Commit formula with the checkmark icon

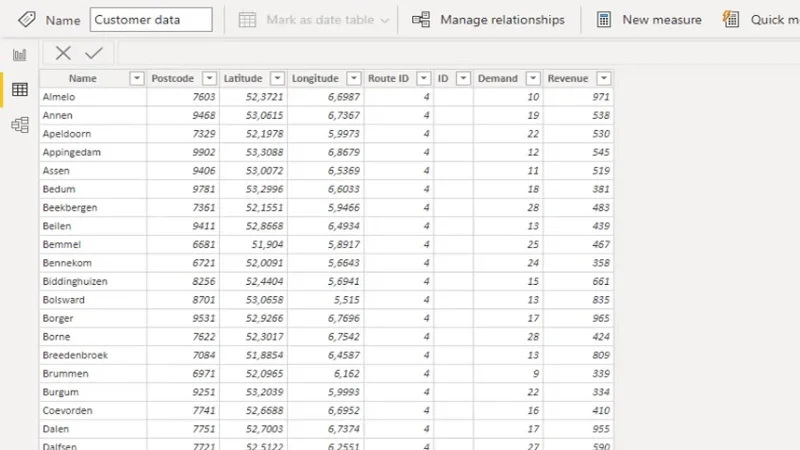tap(94, 53)
